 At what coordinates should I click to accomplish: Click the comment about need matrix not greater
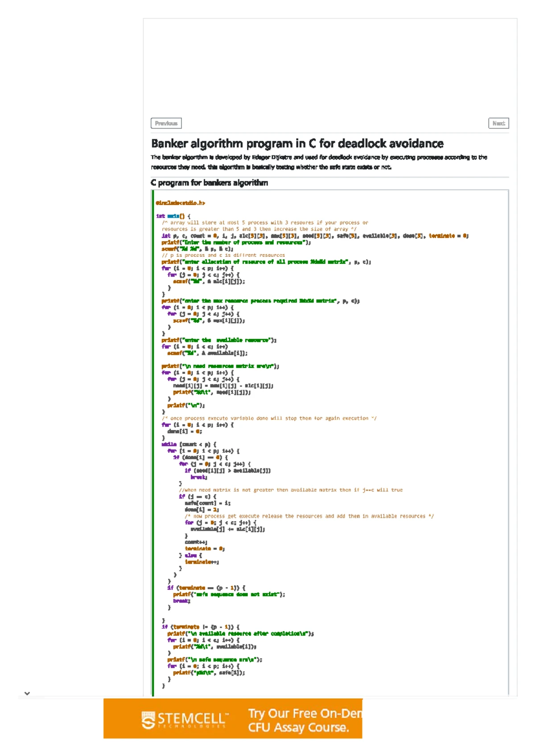click(290, 490)
